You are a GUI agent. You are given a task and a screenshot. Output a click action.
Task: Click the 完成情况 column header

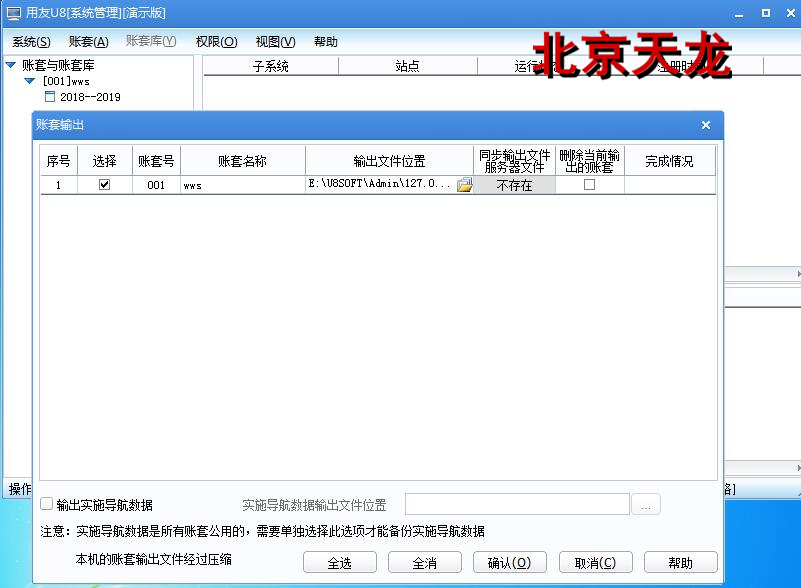pos(669,161)
